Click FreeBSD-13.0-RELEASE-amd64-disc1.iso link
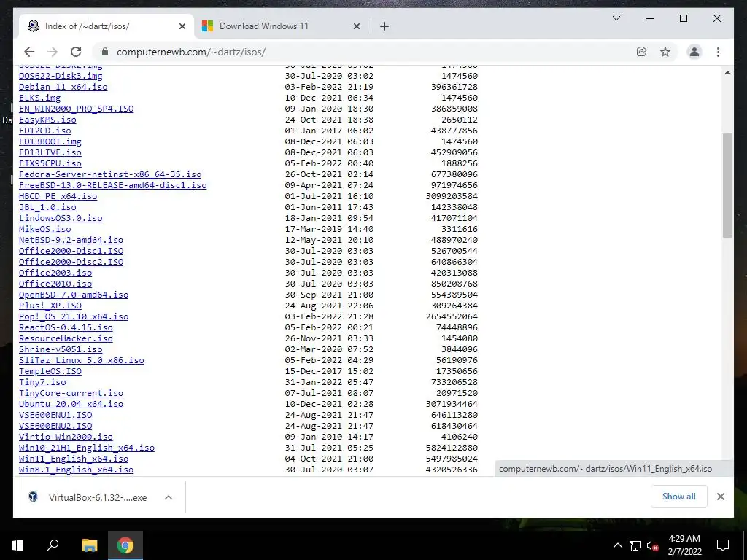Screen dimensions: 747x560 point(113,185)
